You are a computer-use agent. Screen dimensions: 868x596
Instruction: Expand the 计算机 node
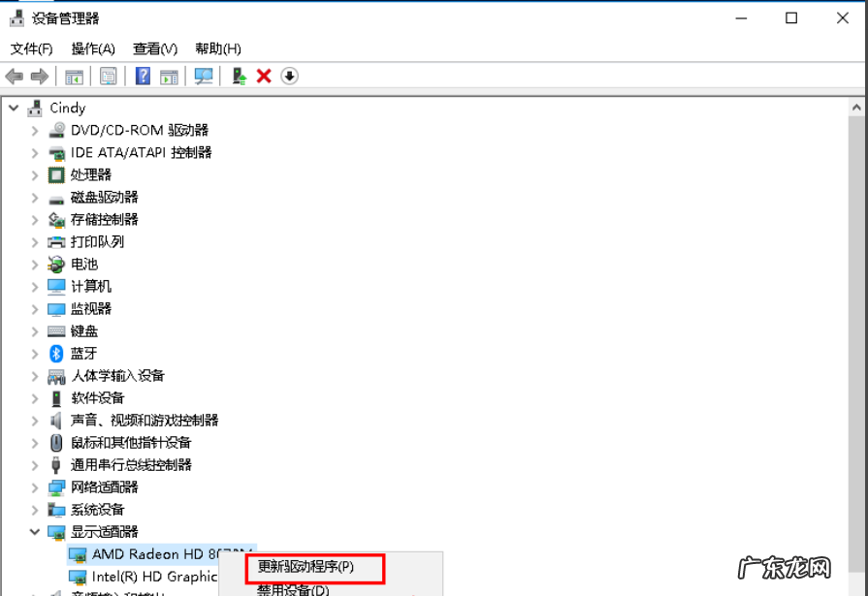point(35,287)
